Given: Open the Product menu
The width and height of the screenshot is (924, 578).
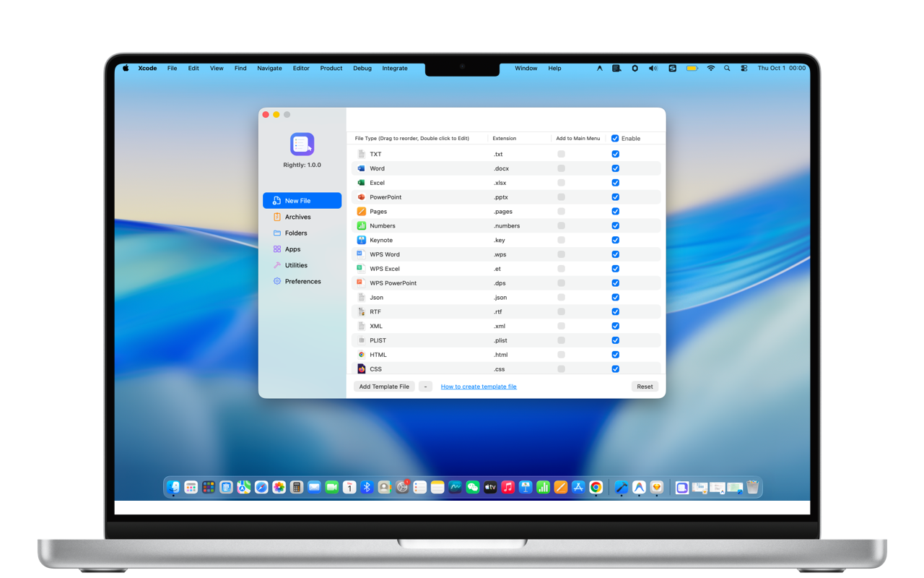Looking at the screenshot, I should click(331, 69).
